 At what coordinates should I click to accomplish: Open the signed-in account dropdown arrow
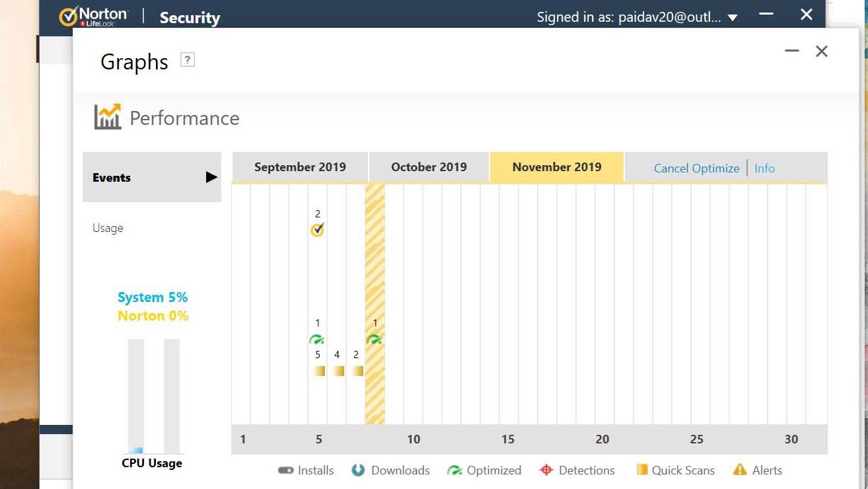pos(733,18)
